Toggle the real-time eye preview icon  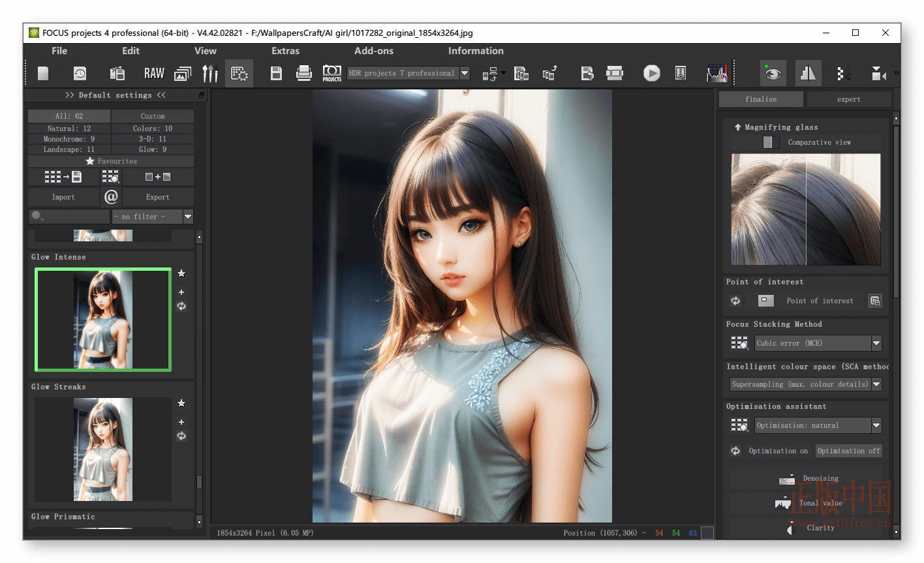[x=773, y=73]
